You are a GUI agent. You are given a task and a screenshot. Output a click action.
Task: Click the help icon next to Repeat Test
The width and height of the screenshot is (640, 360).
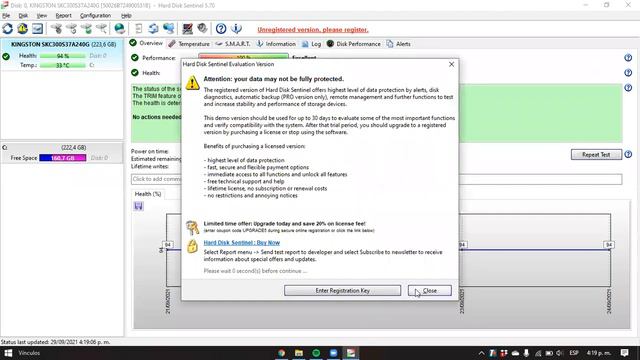pos(628,154)
